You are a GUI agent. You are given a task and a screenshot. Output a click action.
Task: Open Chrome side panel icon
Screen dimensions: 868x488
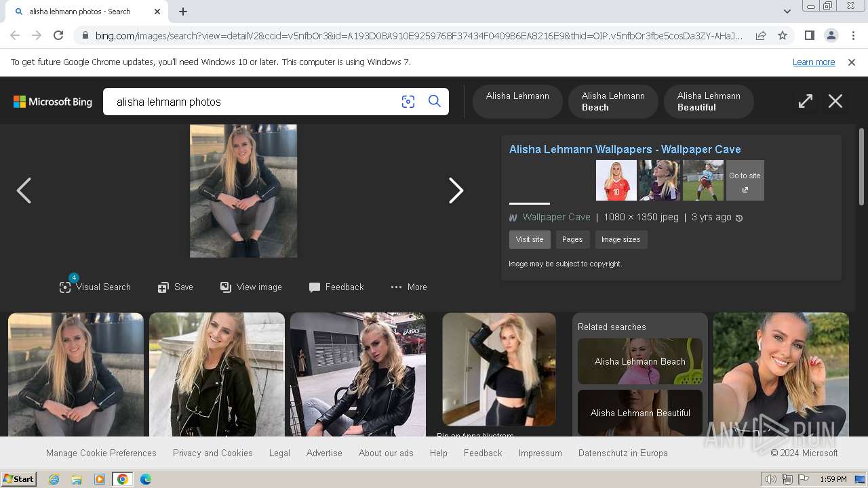point(809,35)
